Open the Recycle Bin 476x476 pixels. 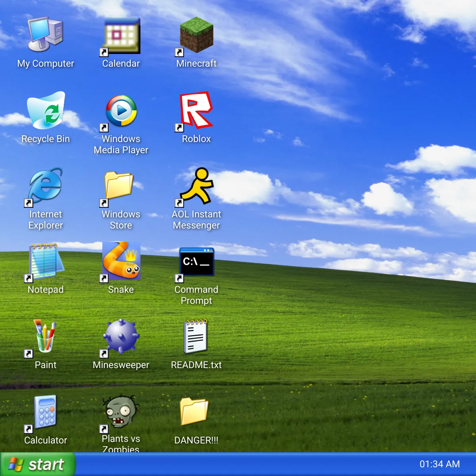pyautogui.click(x=46, y=110)
